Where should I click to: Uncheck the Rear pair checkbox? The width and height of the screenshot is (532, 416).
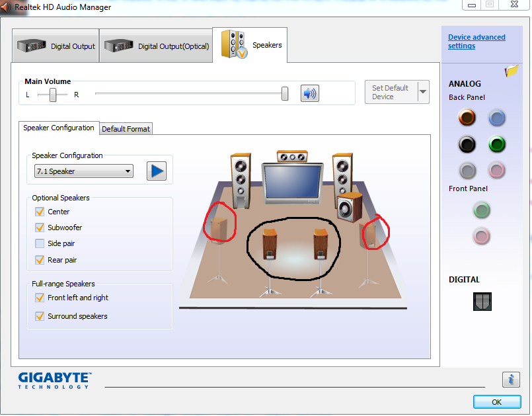pyautogui.click(x=40, y=260)
